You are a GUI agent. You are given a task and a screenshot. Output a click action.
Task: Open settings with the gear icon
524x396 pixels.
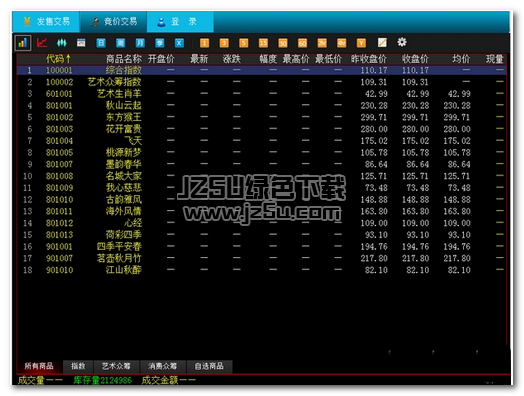tap(402, 42)
